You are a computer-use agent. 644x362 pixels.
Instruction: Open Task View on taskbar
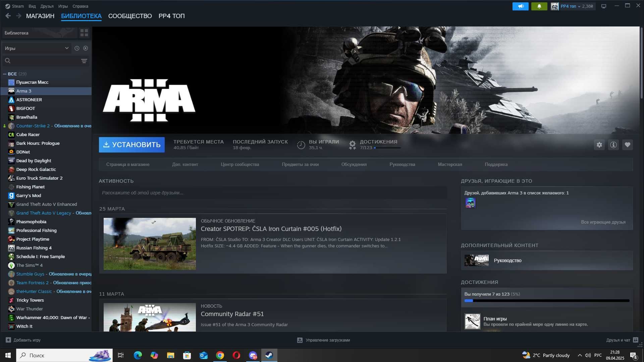pos(121,355)
